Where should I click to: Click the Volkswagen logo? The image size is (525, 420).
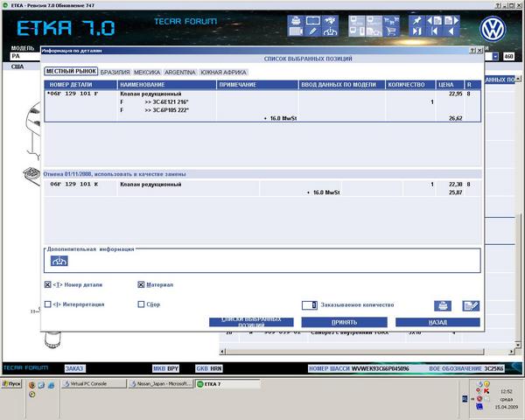pos(493,29)
